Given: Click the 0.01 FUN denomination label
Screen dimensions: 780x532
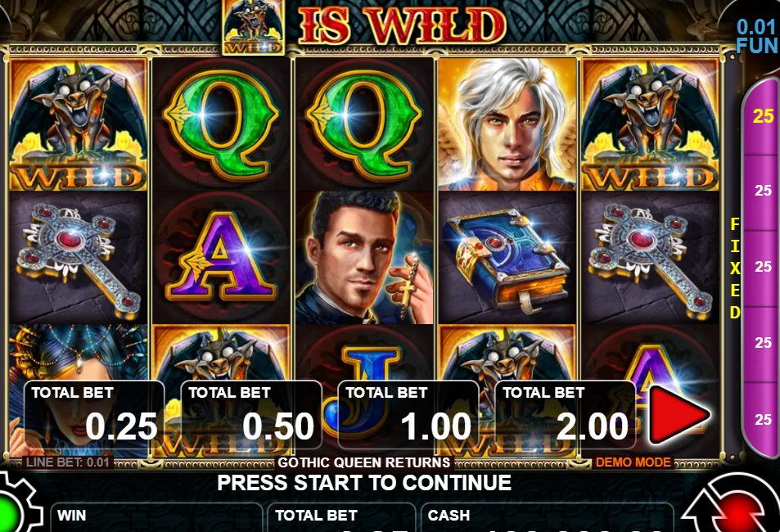Looking at the screenshot, I should (x=756, y=36).
